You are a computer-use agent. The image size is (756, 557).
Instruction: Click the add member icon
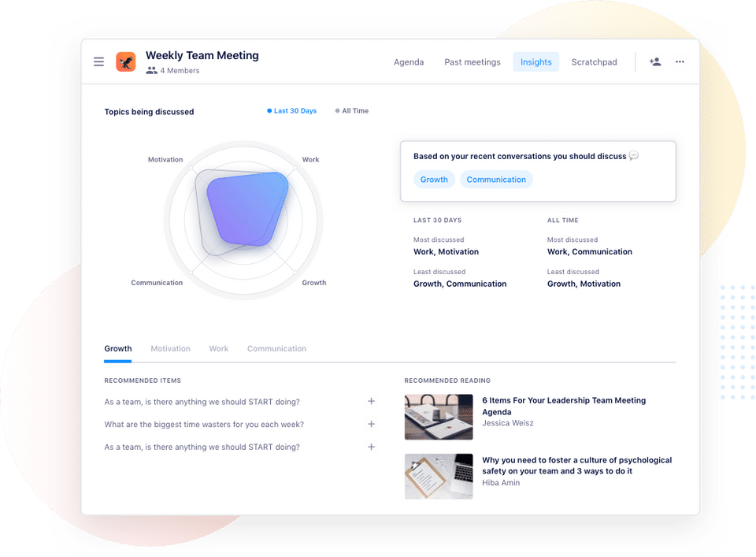(x=654, y=61)
